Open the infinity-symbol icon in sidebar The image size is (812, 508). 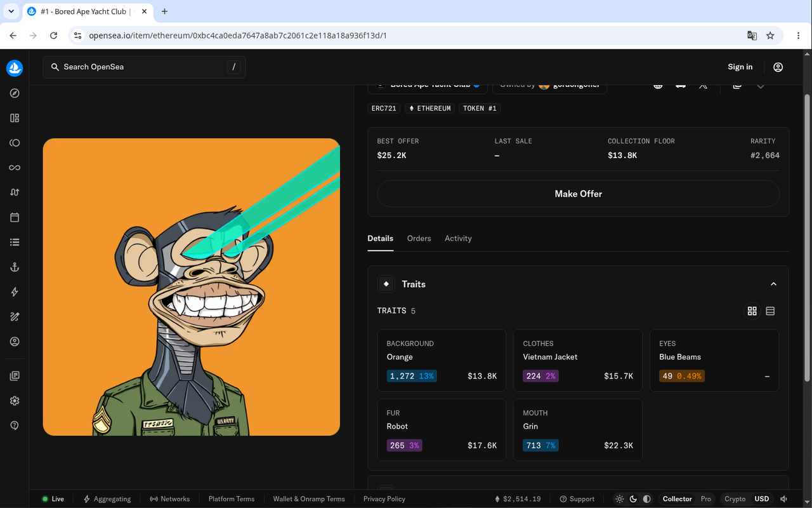(x=15, y=168)
